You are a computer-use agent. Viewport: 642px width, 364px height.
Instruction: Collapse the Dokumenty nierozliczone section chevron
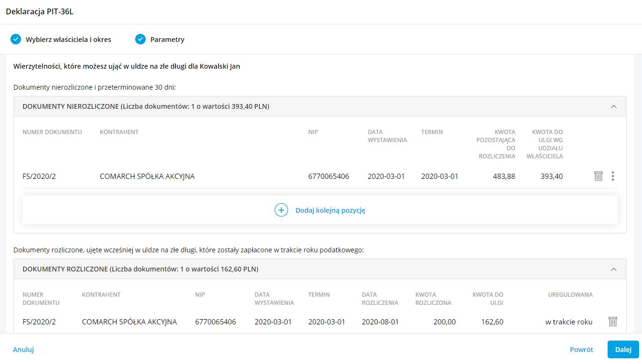coord(614,106)
